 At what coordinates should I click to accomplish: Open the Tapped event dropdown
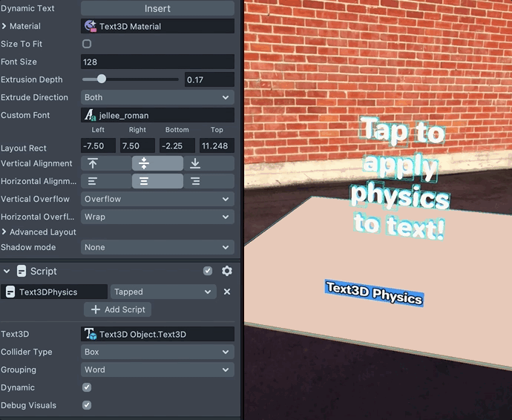point(163,292)
